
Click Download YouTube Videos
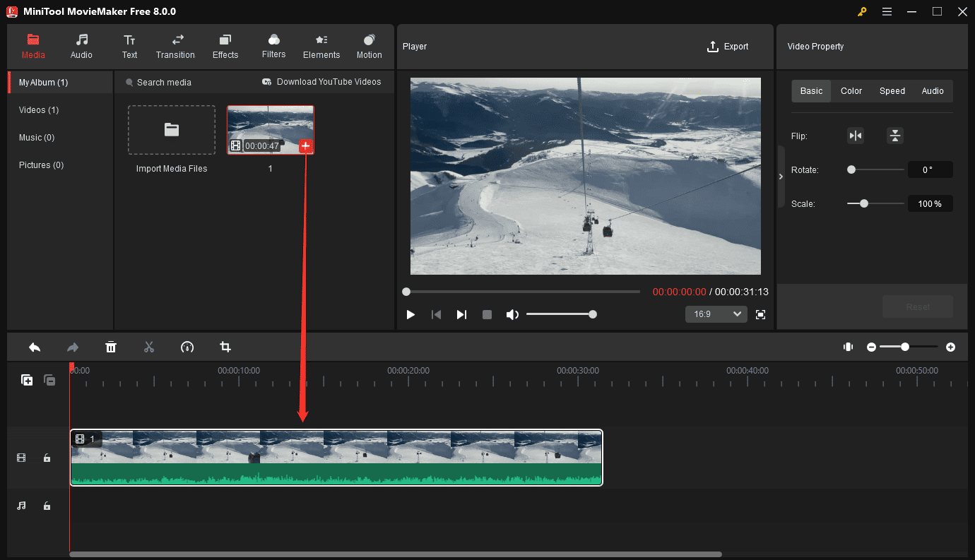[321, 82]
